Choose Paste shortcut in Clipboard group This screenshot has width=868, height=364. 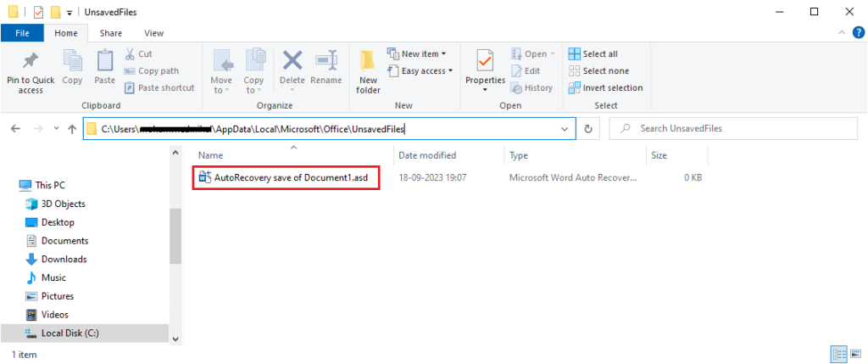coord(159,87)
